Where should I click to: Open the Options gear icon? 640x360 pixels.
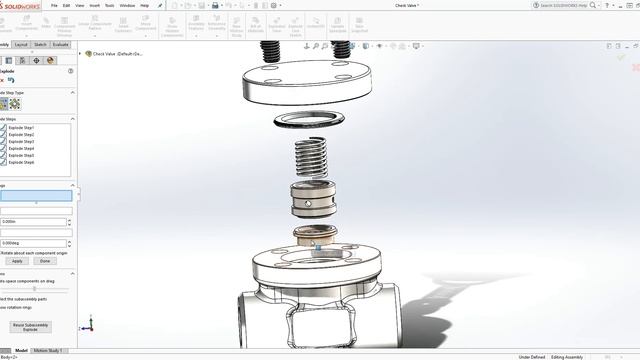pos(274,5)
